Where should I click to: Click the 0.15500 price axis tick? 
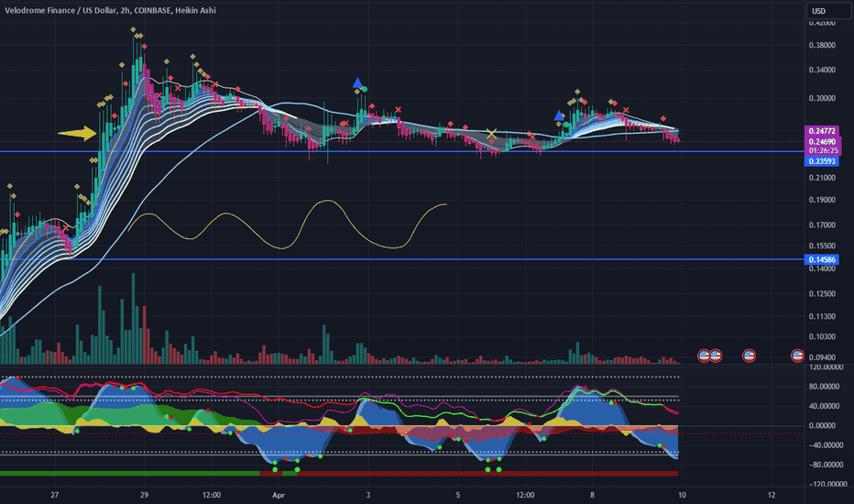[822, 246]
